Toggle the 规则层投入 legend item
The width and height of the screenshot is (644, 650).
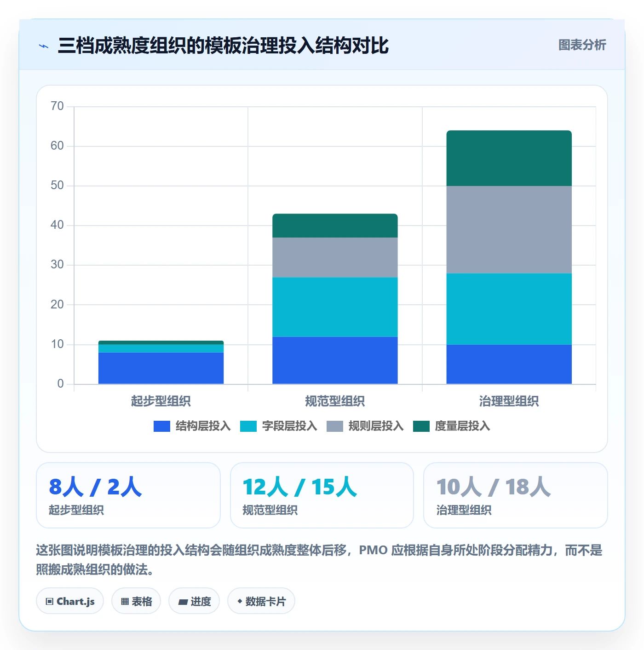pyautogui.click(x=365, y=426)
